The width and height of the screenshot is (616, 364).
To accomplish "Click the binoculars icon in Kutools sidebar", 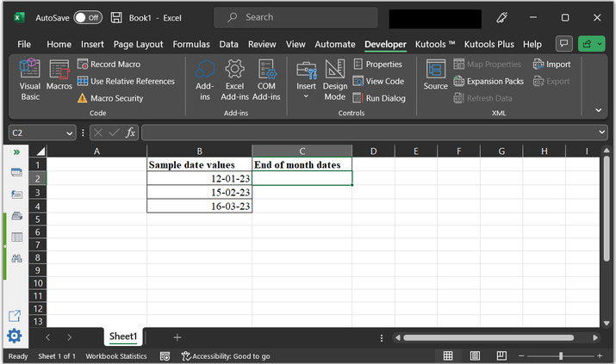I will click(x=16, y=258).
